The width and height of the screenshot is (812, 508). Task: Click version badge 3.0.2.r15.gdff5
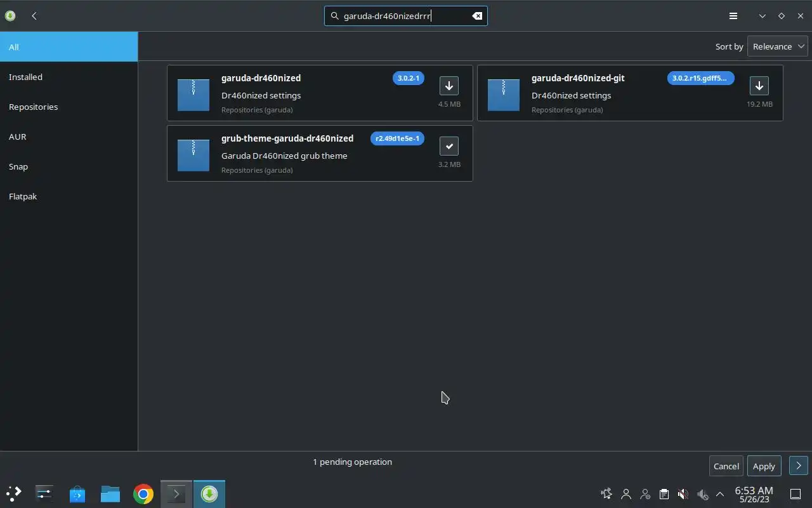(700, 78)
